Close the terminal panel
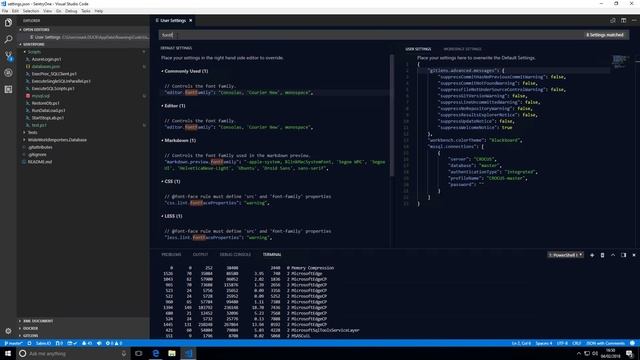640x360 pixels. click(x=634, y=255)
